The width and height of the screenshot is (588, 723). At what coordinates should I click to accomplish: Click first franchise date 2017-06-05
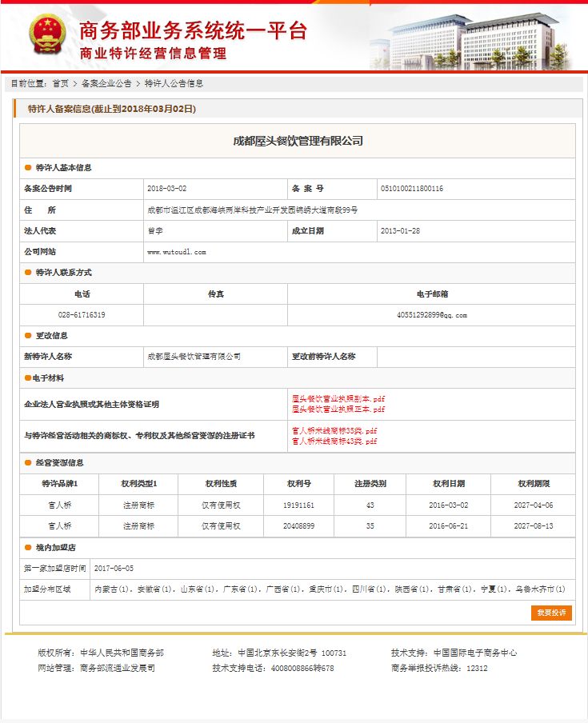[x=114, y=569]
